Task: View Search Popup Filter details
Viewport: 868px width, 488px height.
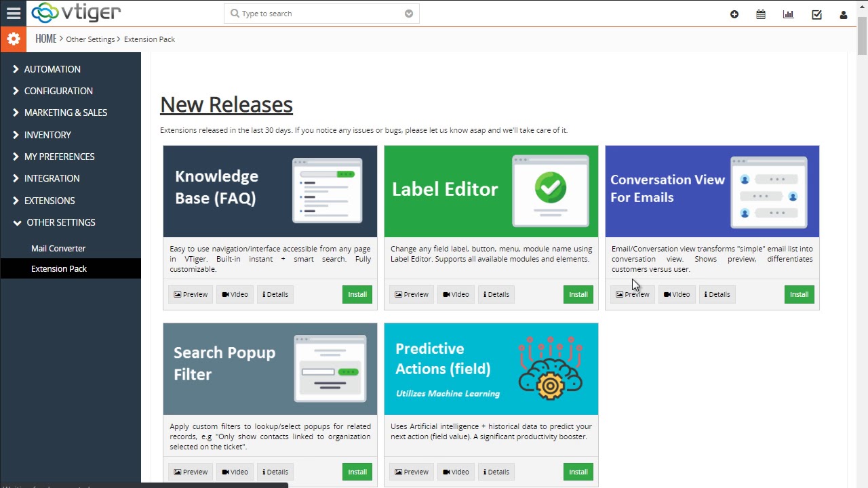Action: 275,472
